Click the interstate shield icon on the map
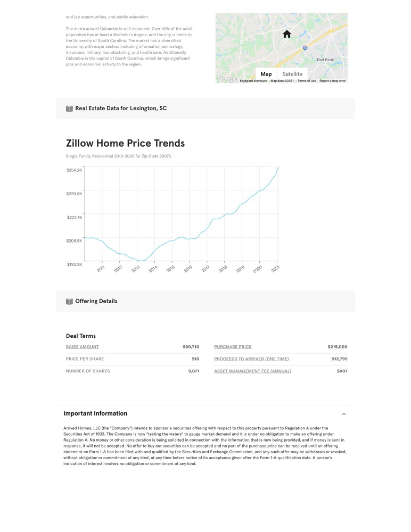 point(305,48)
